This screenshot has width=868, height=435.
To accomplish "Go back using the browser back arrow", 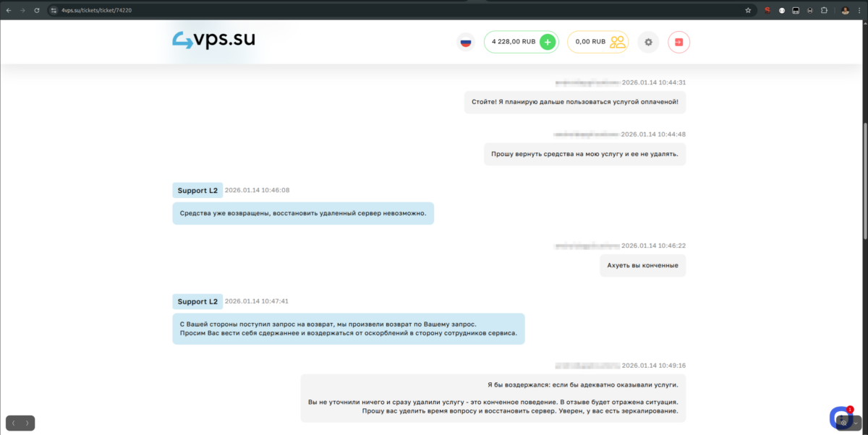I will pyautogui.click(x=8, y=10).
